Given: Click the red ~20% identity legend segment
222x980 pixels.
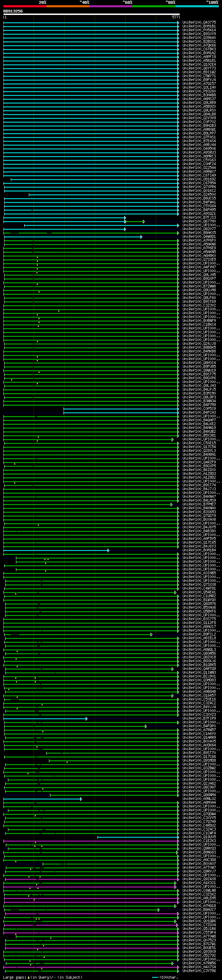Looking at the screenshot, I should (25, 6).
